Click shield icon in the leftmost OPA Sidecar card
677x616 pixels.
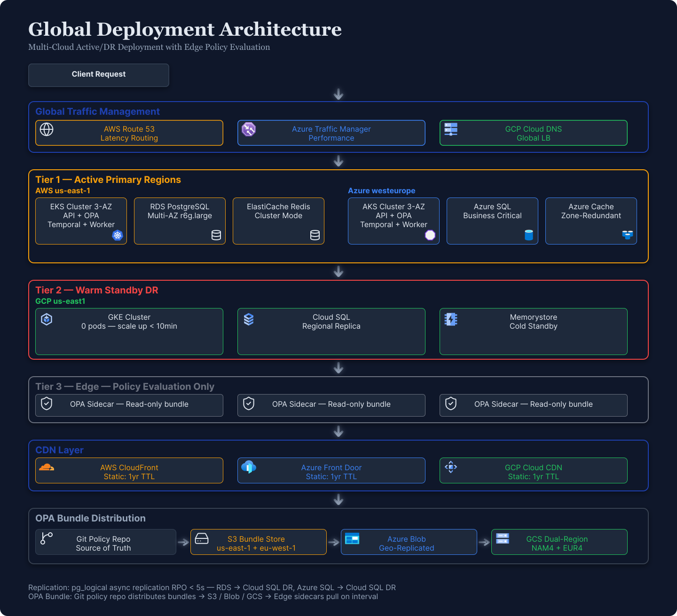47,403
